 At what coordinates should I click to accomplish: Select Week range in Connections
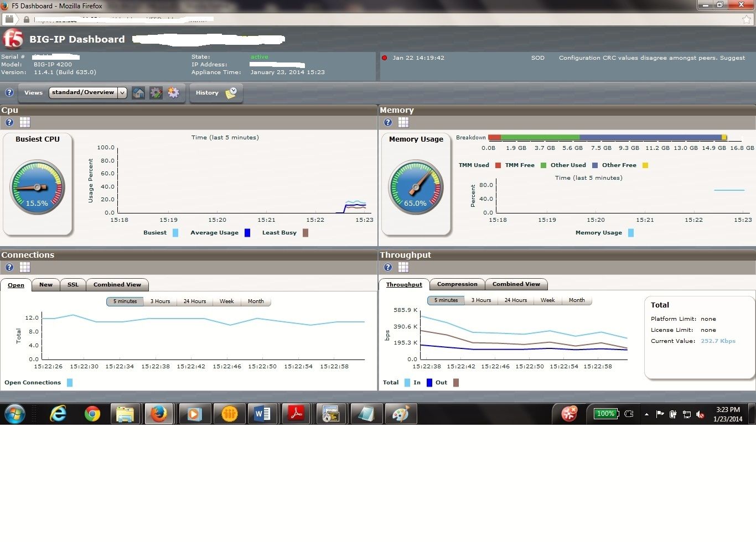tap(227, 301)
